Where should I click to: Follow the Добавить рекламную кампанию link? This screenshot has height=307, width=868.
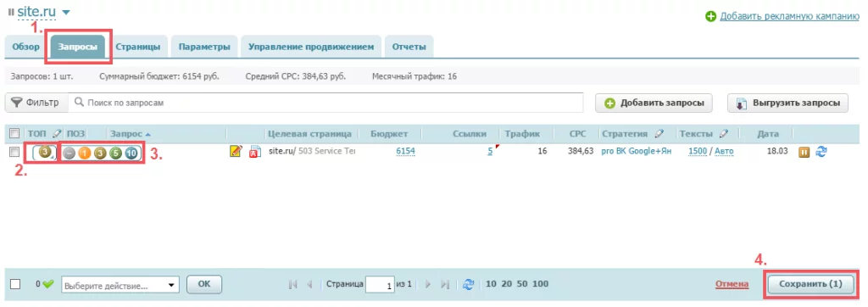[x=789, y=17]
